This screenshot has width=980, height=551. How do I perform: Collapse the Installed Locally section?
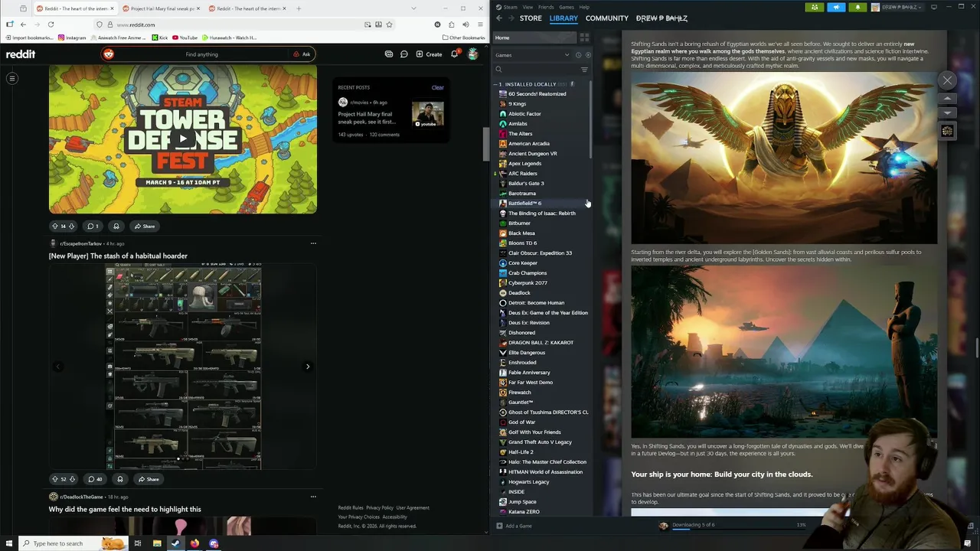coord(497,84)
